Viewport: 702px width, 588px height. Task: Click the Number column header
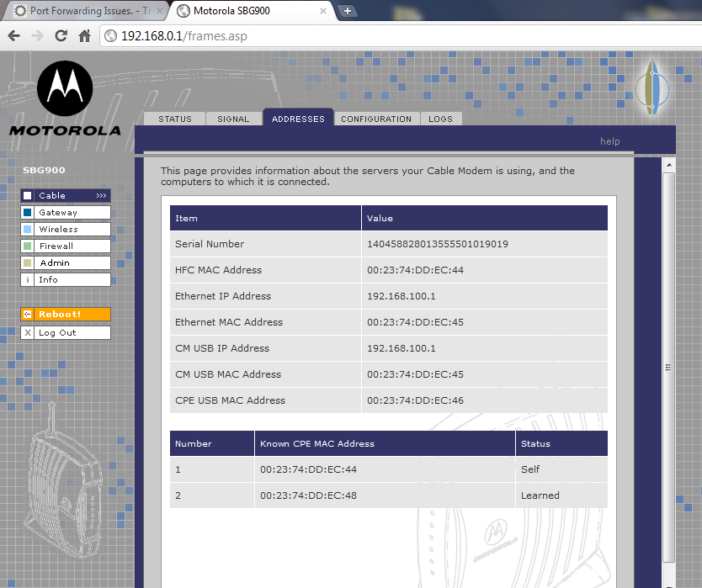click(x=212, y=443)
